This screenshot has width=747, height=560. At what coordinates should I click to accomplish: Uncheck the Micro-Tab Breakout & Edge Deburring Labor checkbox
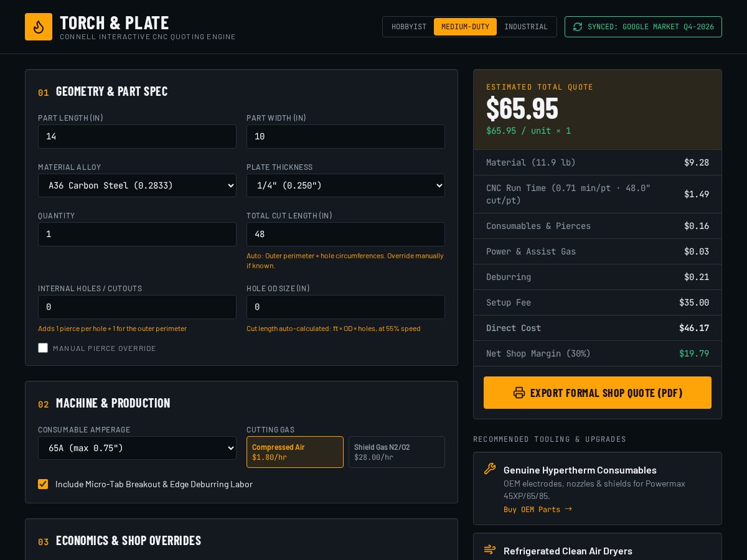(43, 484)
